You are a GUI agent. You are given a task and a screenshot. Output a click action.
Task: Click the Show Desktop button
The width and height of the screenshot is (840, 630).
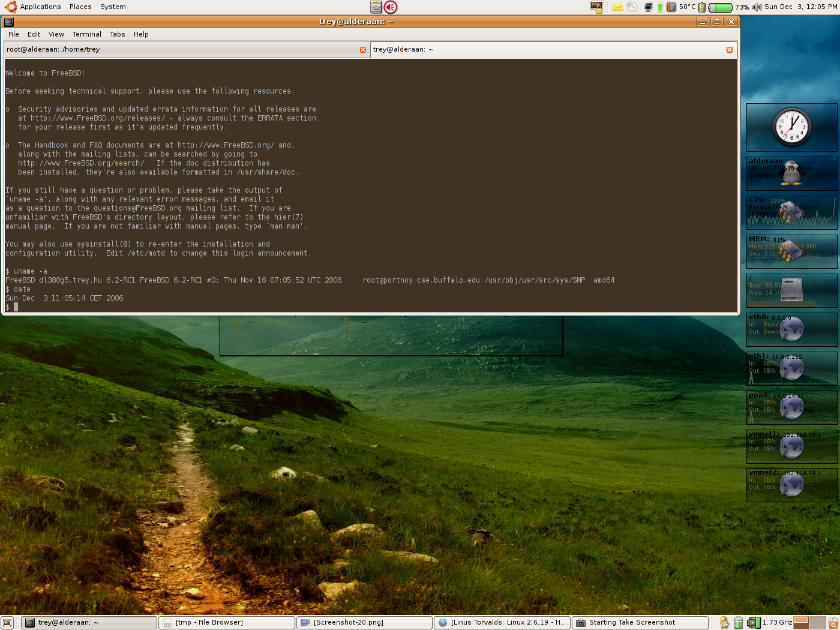coord(7,623)
